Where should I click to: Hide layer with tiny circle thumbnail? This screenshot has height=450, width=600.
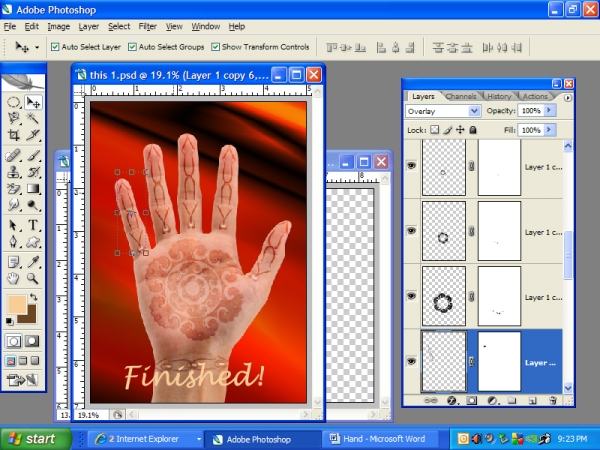[411, 165]
